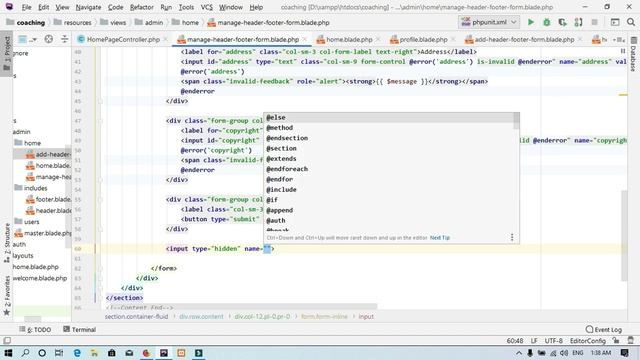The image size is (640, 360).
Task: Click the tool window quick-access icon
Action: [7, 340]
